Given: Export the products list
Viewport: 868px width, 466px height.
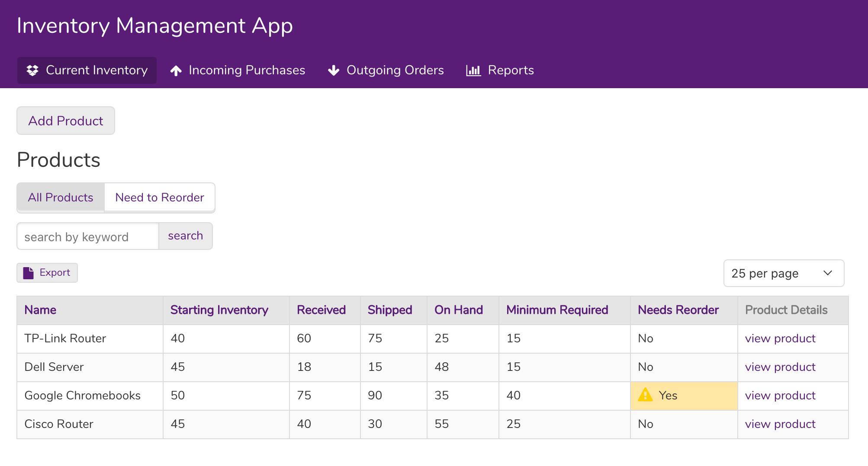Looking at the screenshot, I should (47, 273).
